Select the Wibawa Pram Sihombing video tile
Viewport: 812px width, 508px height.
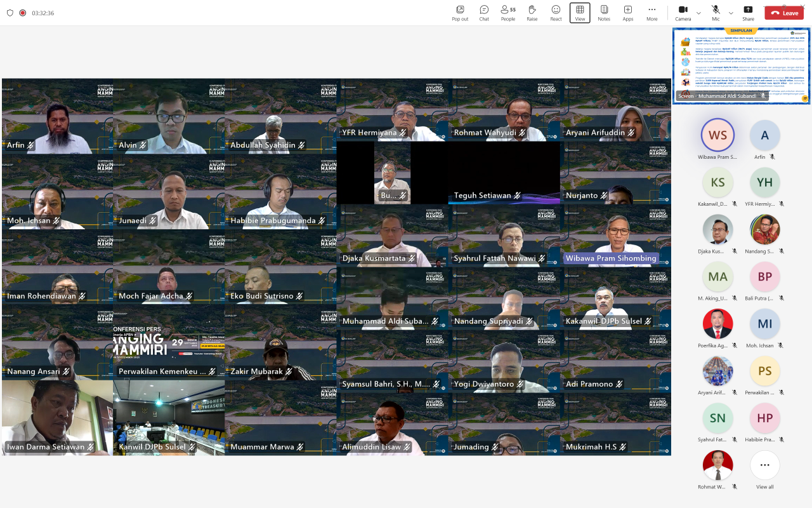[615, 235]
